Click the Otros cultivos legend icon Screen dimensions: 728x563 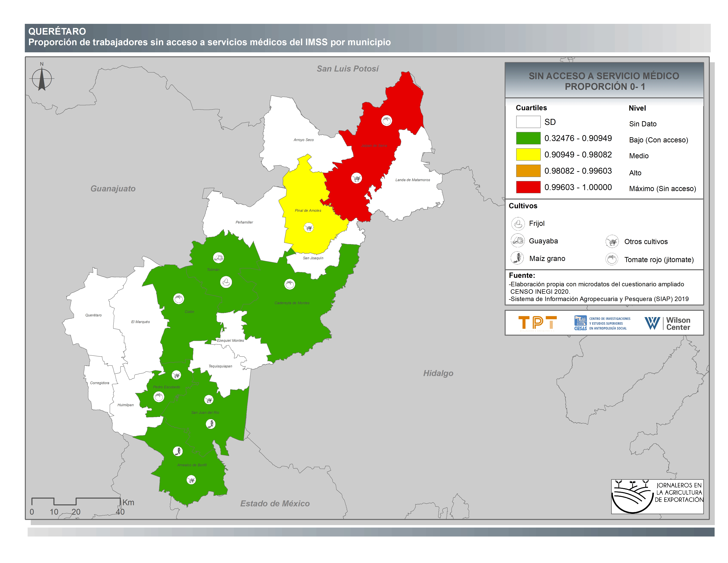point(612,241)
